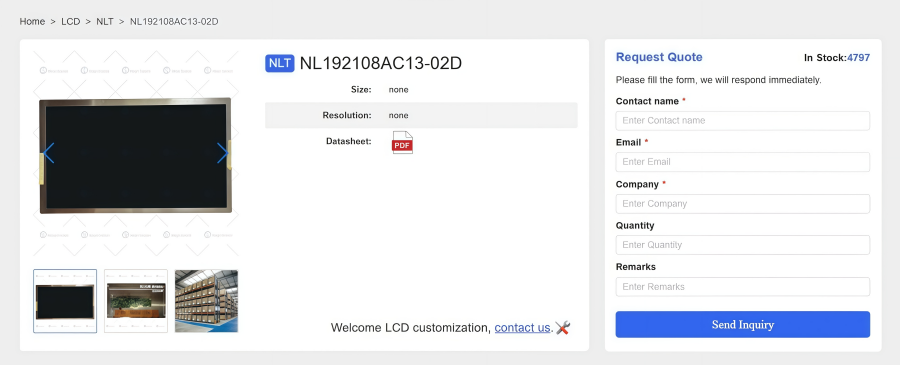Open LCD category in breadcrumb
Viewport: 900px width, 365px height.
click(71, 21)
